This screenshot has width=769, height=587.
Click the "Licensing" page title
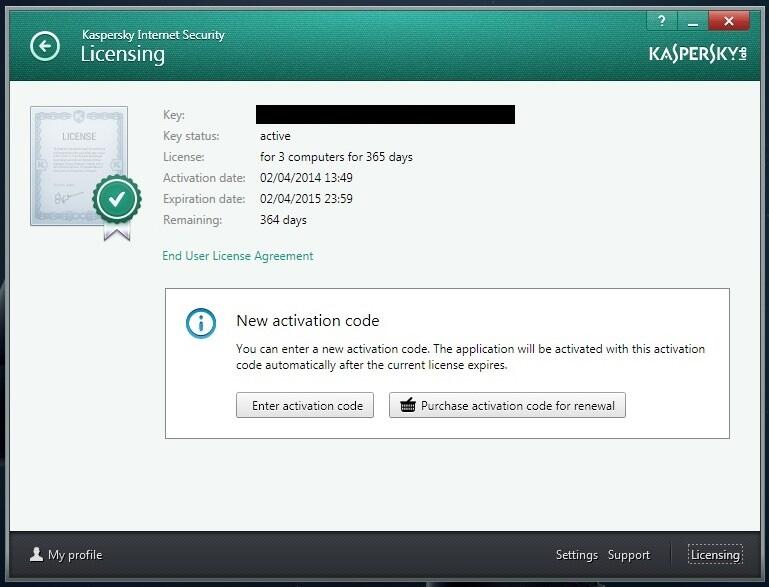(123, 54)
